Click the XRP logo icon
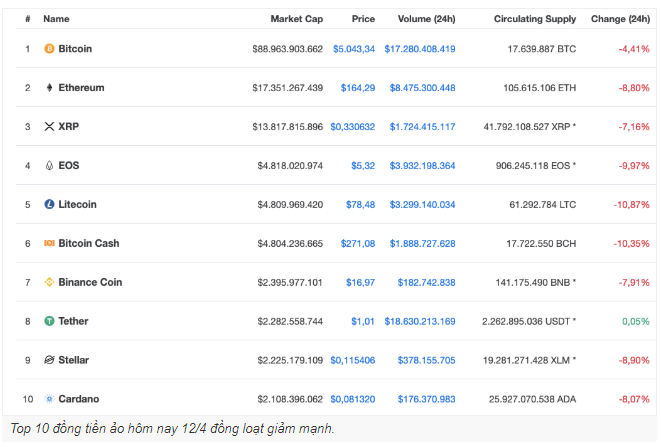This screenshot has height=447, width=661. [49, 127]
